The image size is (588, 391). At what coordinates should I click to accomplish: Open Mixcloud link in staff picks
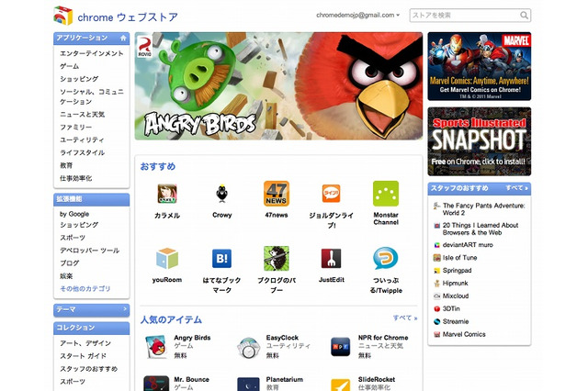pos(456,296)
